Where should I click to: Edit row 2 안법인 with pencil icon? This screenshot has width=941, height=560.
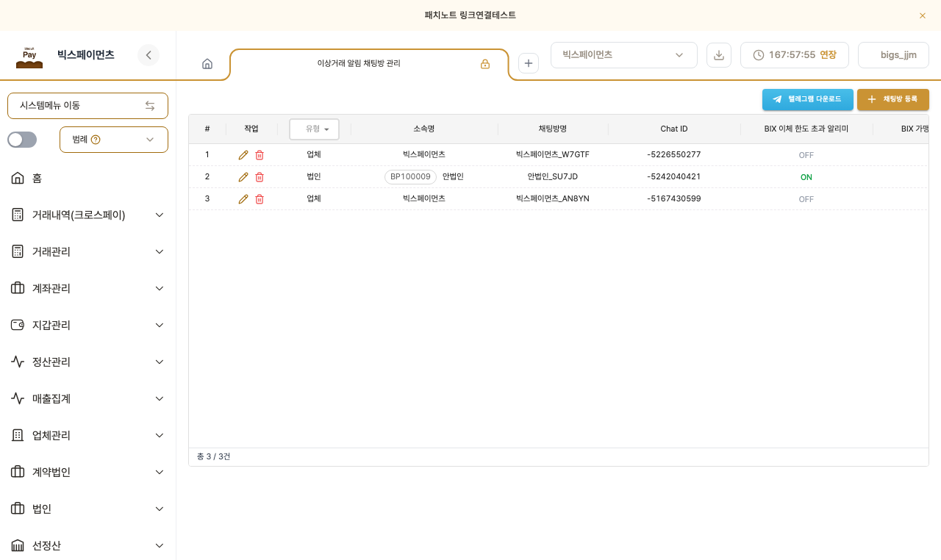[243, 177]
